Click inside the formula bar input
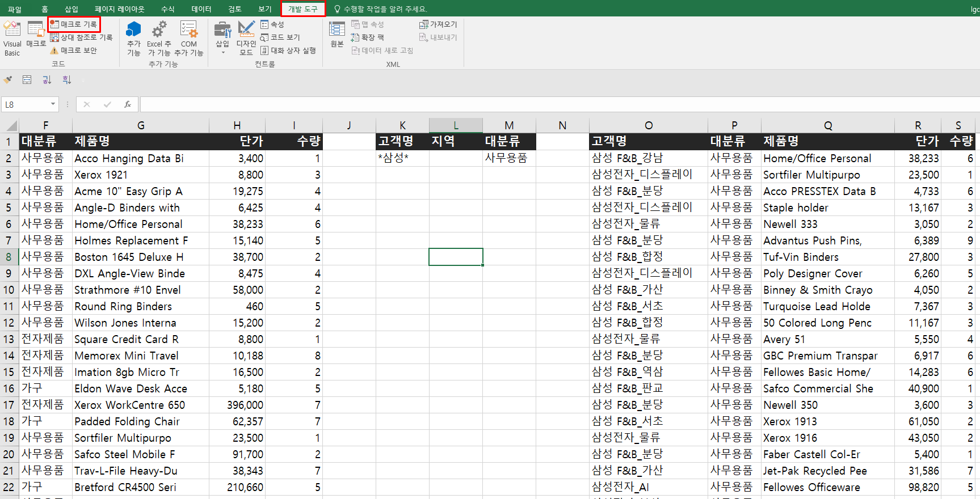Screen dimensions: 980x499 (x=560, y=104)
